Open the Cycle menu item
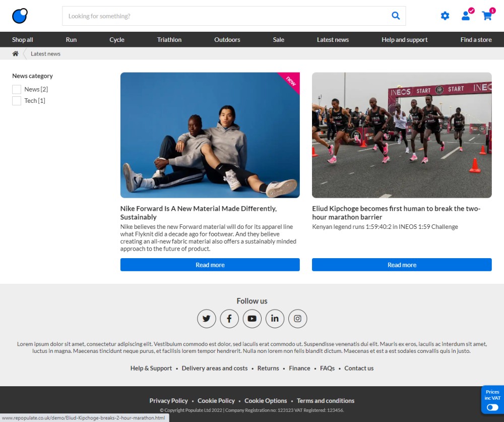Image resolution: width=504 pixels, height=422 pixels. (x=117, y=39)
